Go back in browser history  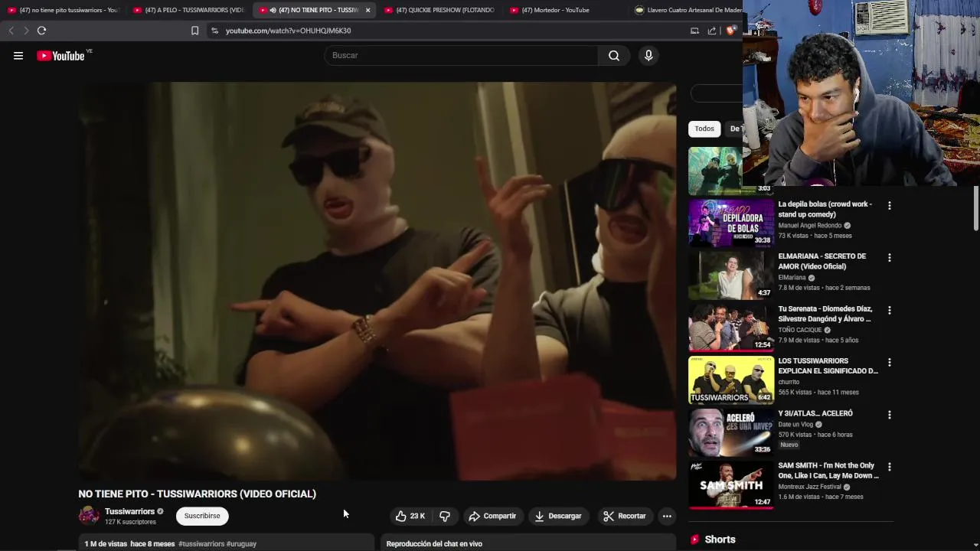click(11, 31)
